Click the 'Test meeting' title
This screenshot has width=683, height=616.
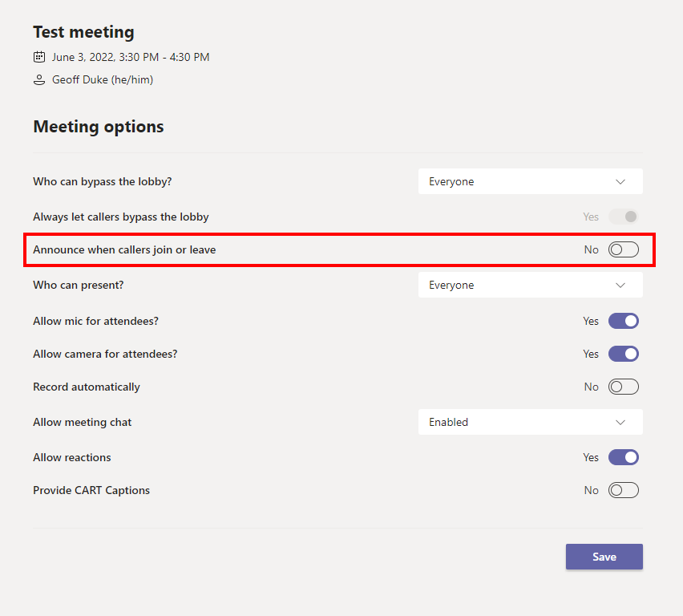83,32
